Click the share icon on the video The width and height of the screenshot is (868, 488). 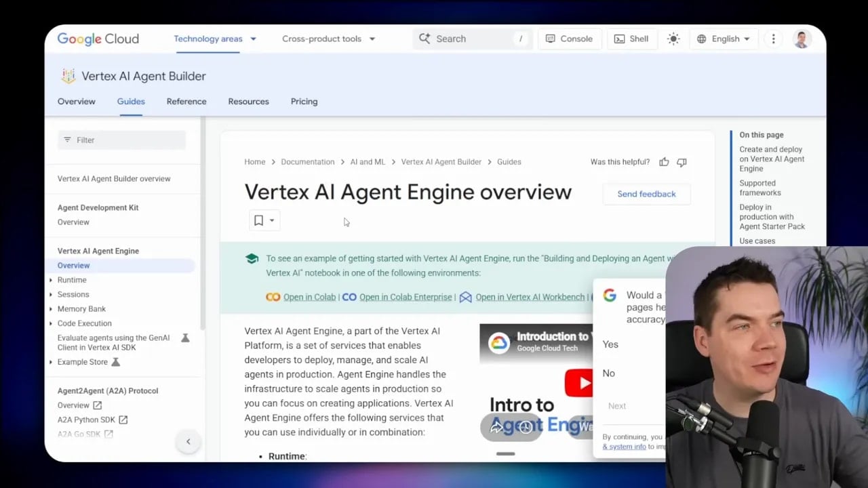pyautogui.click(x=496, y=427)
